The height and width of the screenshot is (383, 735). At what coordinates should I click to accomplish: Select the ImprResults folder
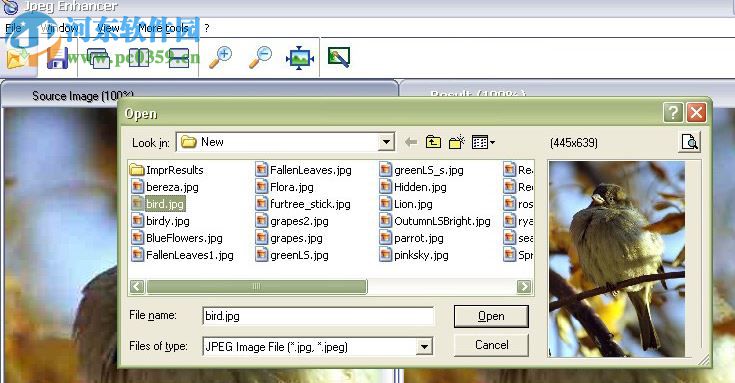pyautogui.click(x=167, y=170)
